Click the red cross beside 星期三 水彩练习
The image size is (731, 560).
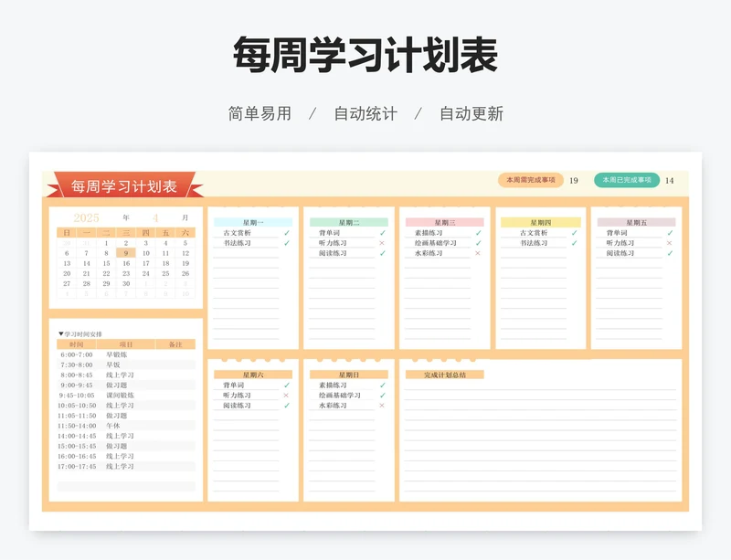(x=477, y=253)
